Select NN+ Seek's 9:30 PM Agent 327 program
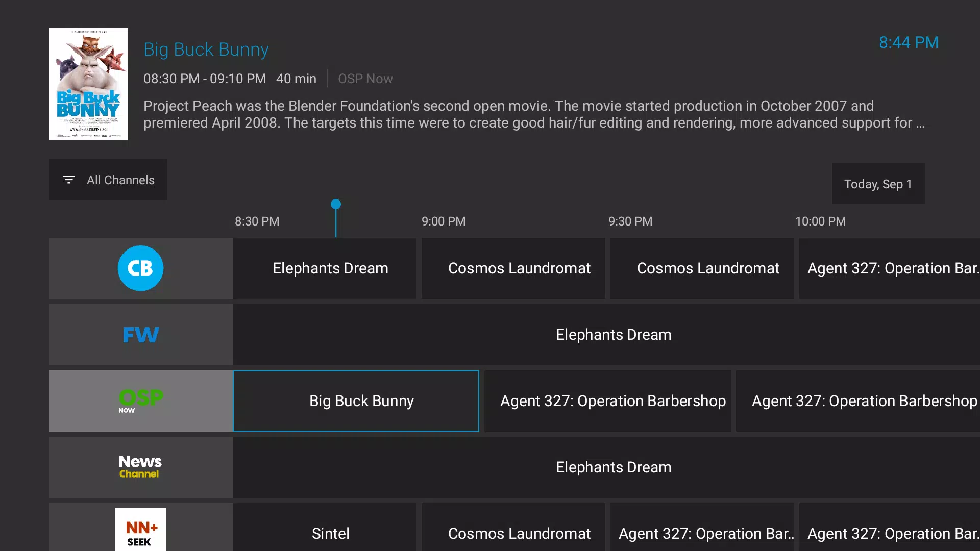This screenshot has height=551, width=980. (x=702, y=527)
